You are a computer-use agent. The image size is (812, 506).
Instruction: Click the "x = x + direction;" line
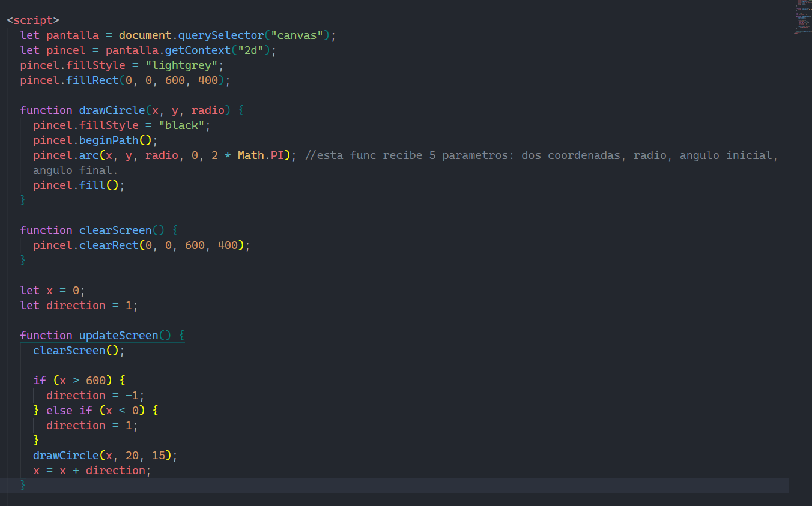click(92, 471)
